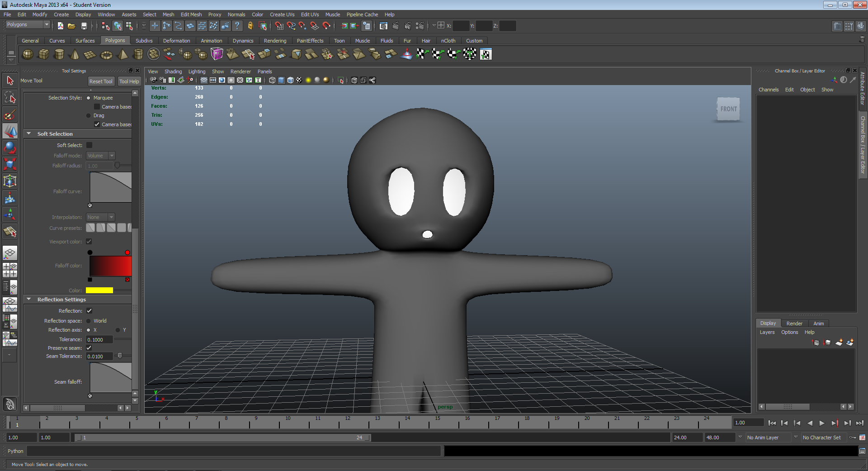Open the Edit Mesh menu
This screenshot has width=868, height=471.
click(x=191, y=14)
